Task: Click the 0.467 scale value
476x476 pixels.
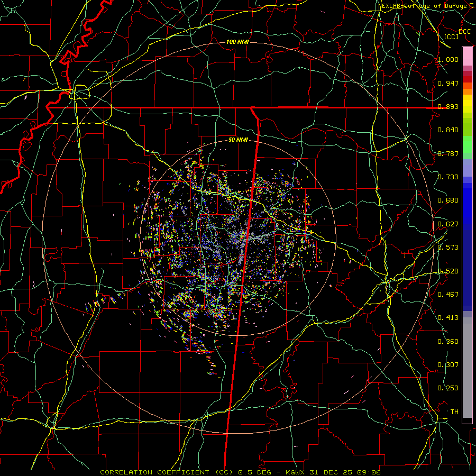Action: click(x=448, y=295)
